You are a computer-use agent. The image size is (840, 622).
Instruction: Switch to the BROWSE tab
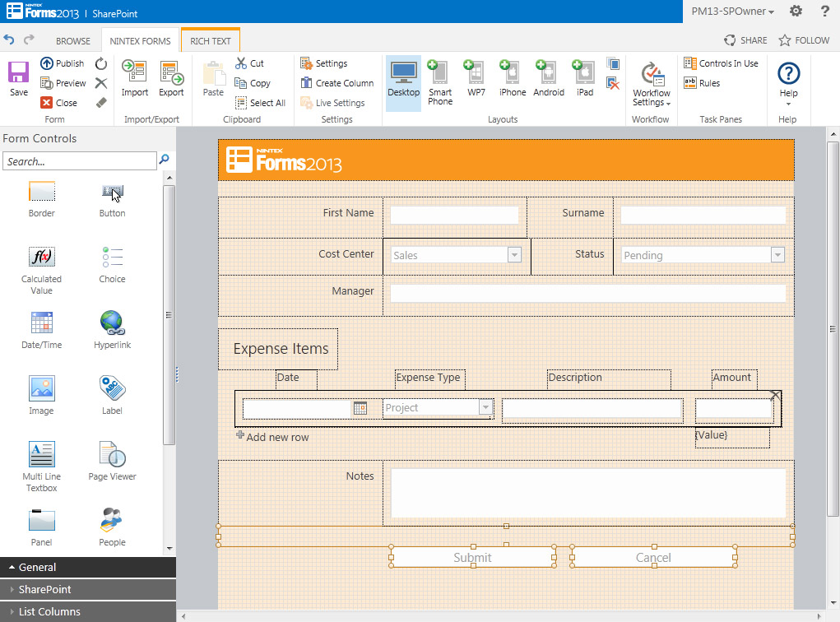(x=73, y=40)
